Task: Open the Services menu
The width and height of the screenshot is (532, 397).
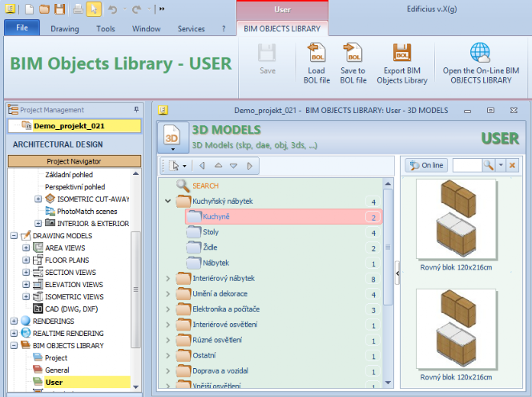Action: [x=191, y=29]
